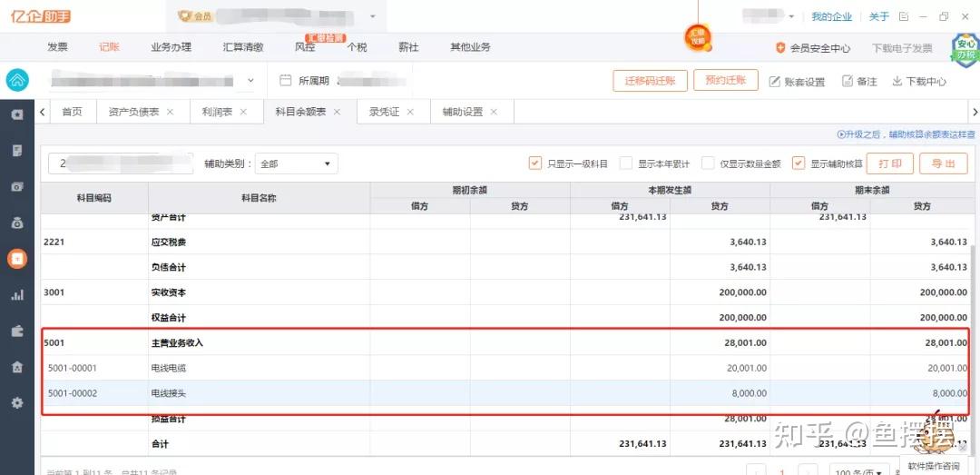Switch to the 首页 tab

[72, 112]
